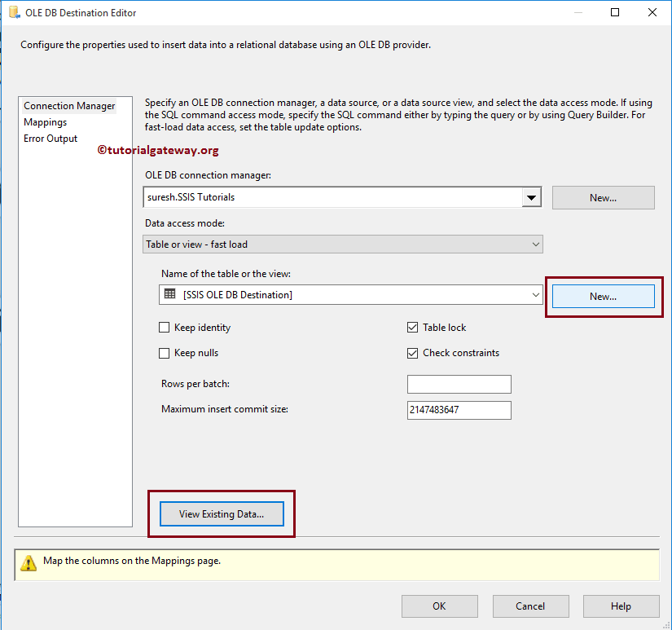Click the OLE DB Destination Editor title bar icon
Screen dimensions: 672x630
11,12
